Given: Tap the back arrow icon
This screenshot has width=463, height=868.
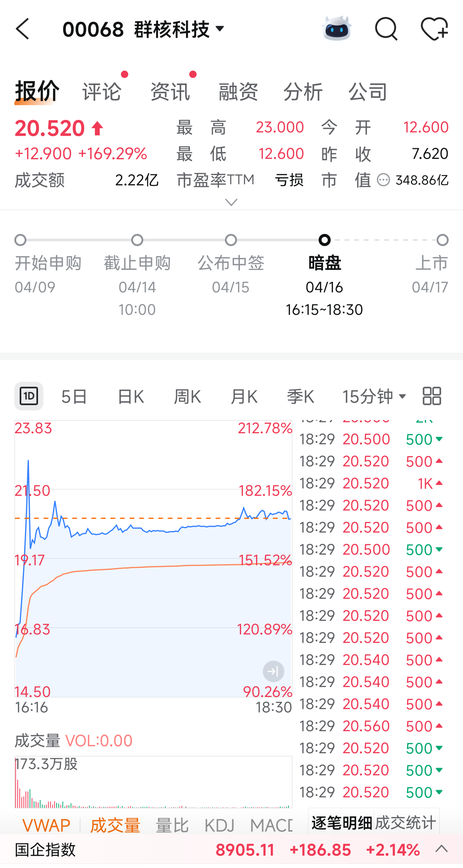Looking at the screenshot, I should point(23,29).
